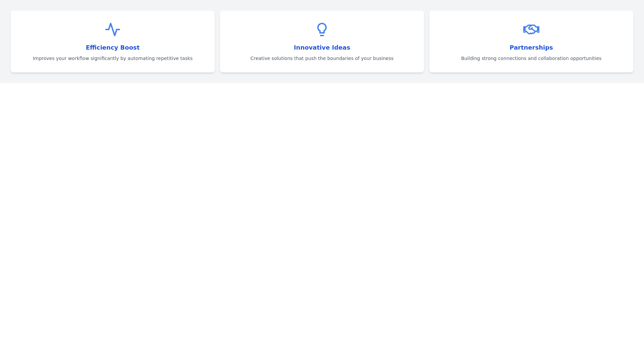644x362 pixels.
Task: Click the workflow automation description text
Action: (112, 58)
